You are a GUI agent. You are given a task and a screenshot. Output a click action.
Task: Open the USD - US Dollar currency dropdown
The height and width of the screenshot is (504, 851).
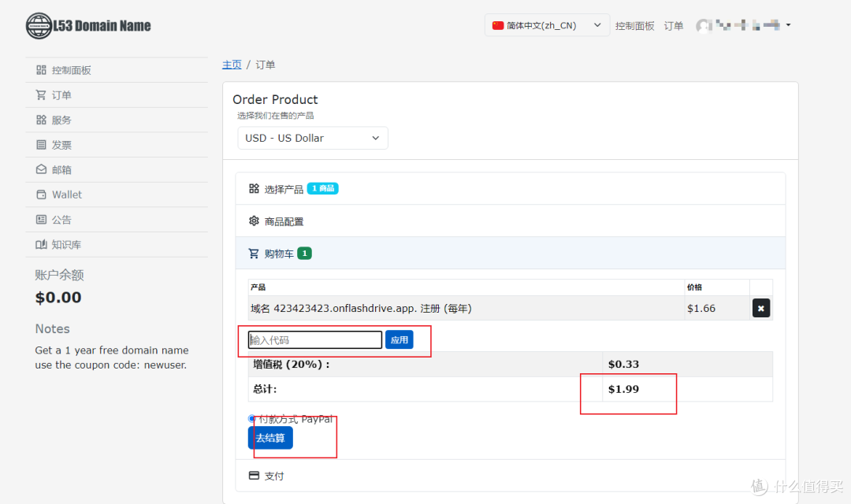313,139
